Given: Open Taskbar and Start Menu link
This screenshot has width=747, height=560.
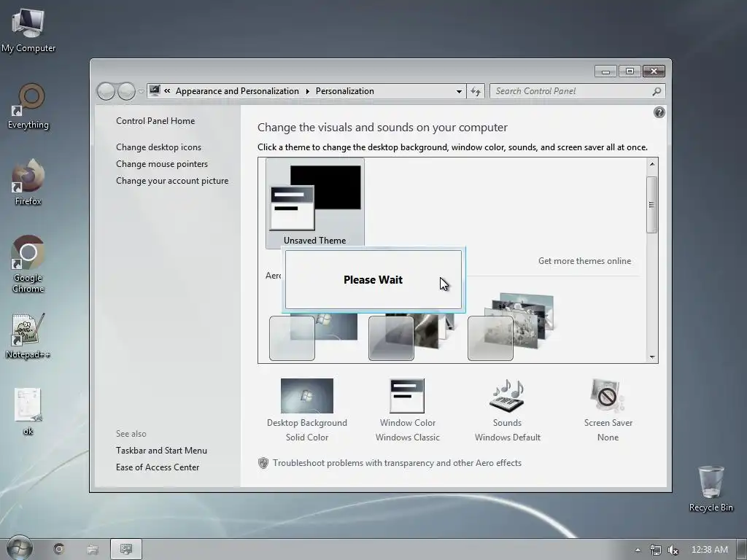Looking at the screenshot, I should tap(161, 451).
